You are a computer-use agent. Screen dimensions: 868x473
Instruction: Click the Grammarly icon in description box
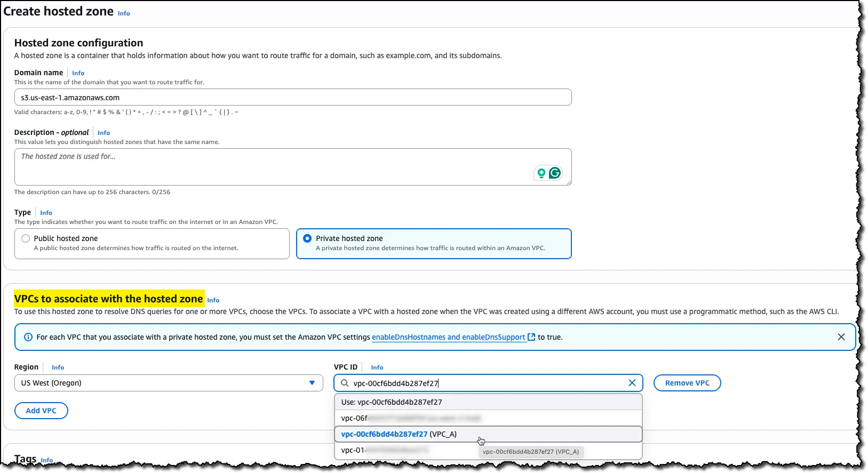555,173
